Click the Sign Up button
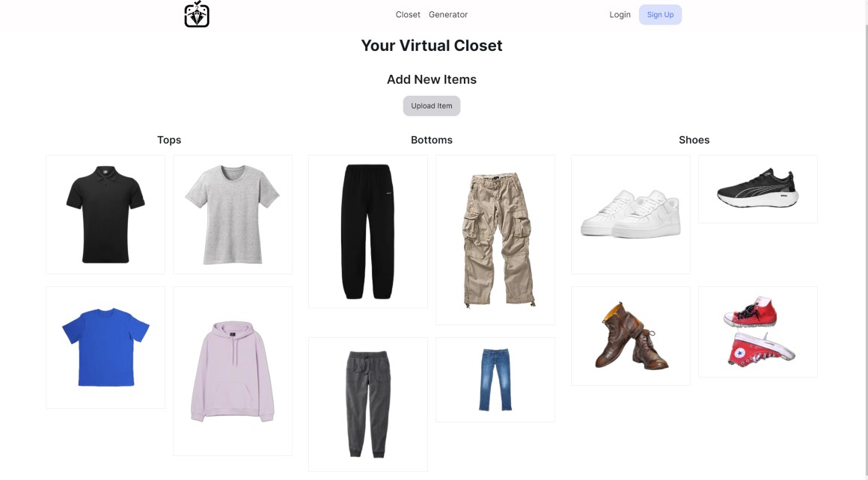 661,15
